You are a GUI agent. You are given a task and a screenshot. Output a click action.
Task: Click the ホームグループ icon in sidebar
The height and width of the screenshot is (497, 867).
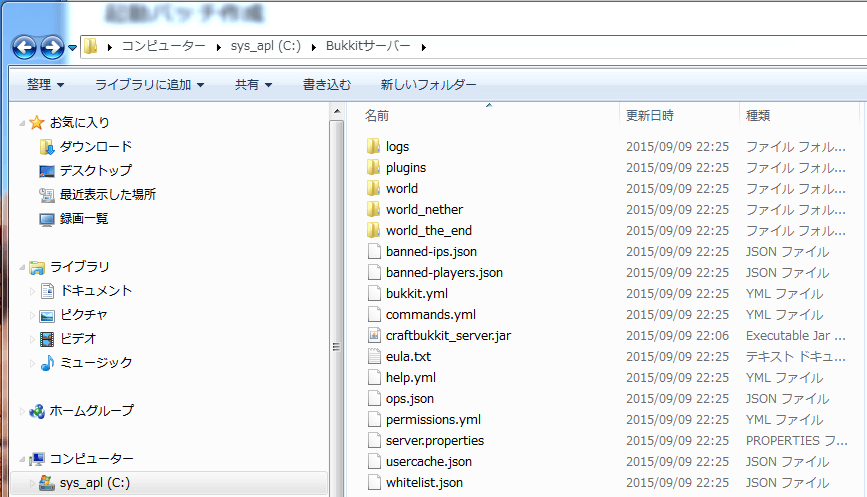coord(37,411)
